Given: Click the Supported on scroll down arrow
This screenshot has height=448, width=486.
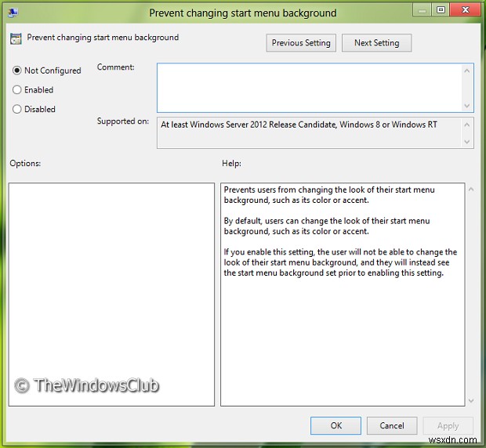Looking at the screenshot, I should [467, 142].
